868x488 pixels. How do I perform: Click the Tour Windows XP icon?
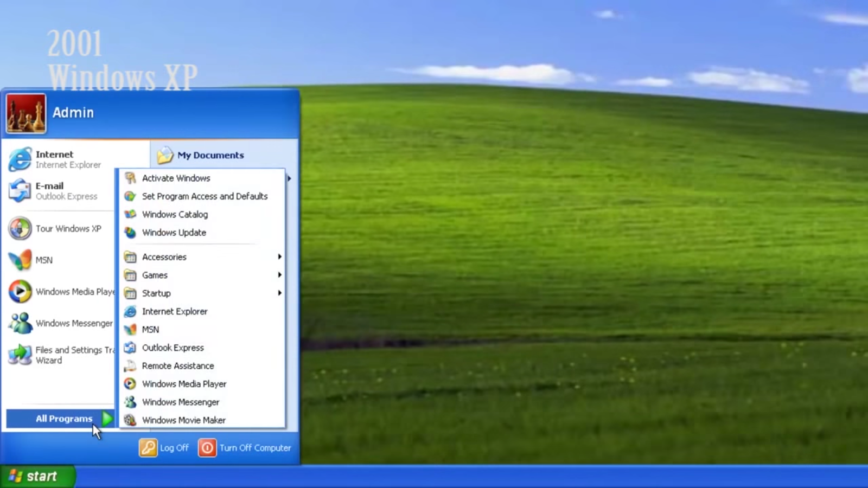click(x=20, y=228)
